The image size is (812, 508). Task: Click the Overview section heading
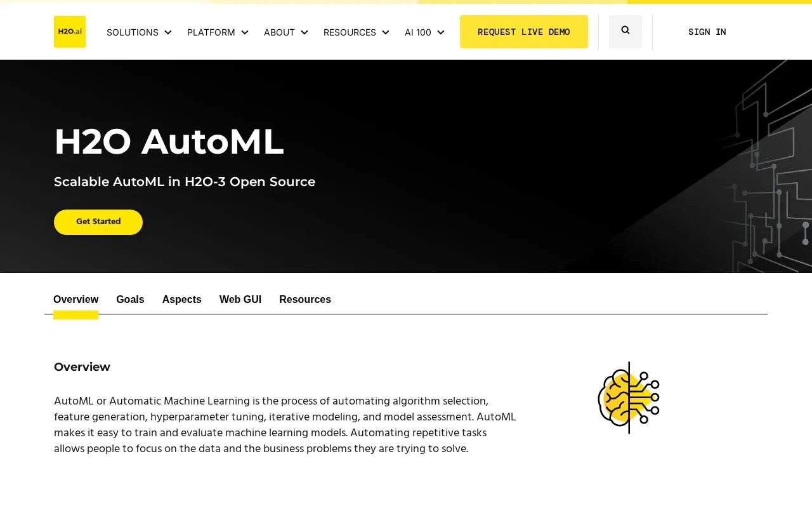(82, 366)
